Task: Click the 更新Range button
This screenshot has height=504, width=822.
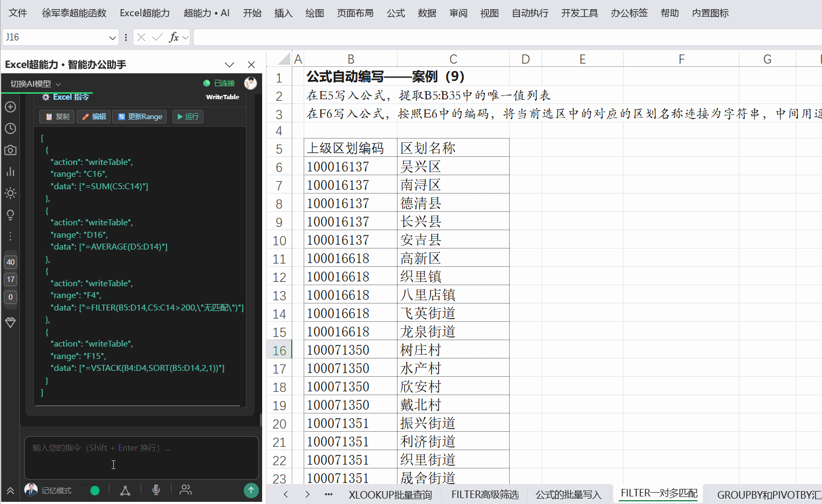Action: coord(140,116)
